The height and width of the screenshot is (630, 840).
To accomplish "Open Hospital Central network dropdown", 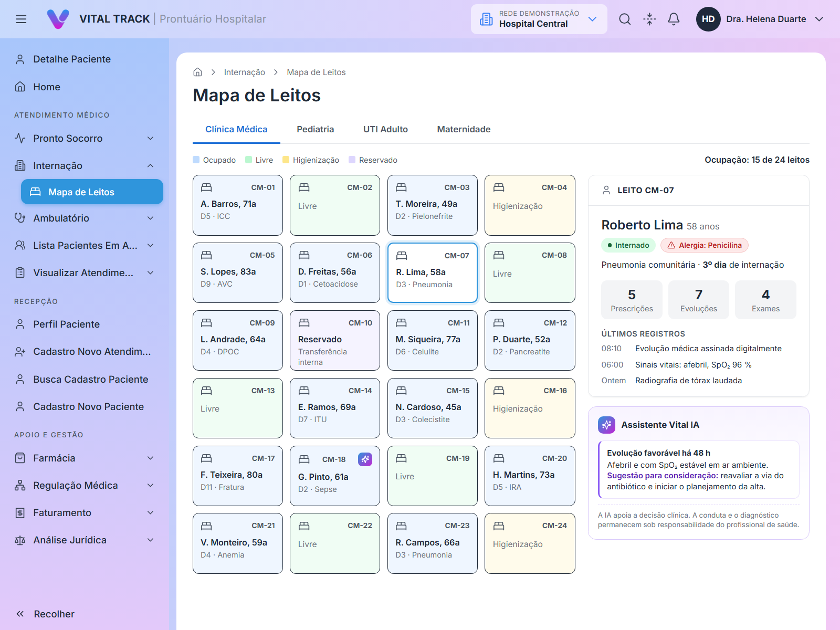I will click(539, 19).
